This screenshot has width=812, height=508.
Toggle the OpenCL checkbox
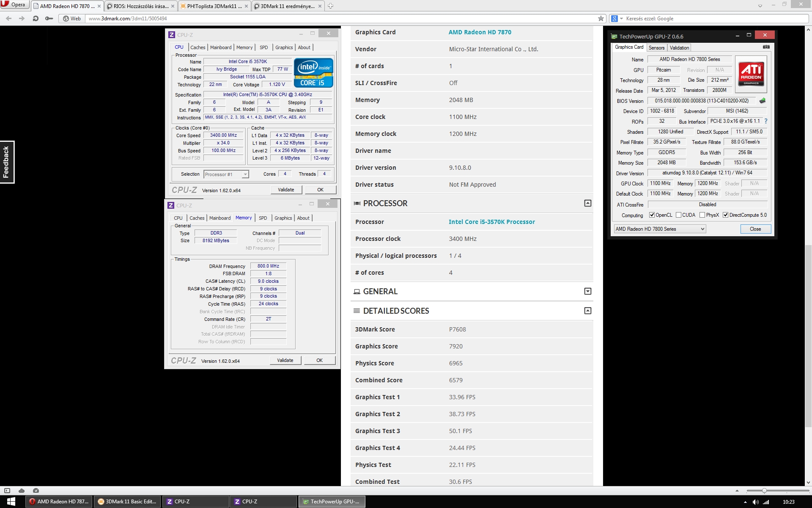click(x=652, y=215)
